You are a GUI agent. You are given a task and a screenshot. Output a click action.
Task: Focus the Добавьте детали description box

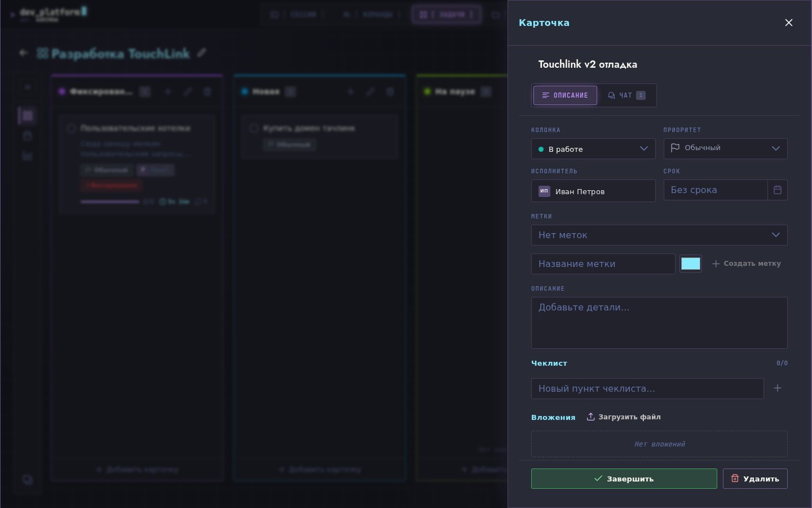[x=659, y=323]
